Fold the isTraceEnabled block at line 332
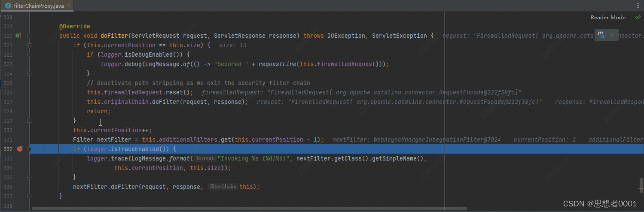Image resolution: width=644 pixels, height=212 pixels. pyautogui.click(x=29, y=149)
